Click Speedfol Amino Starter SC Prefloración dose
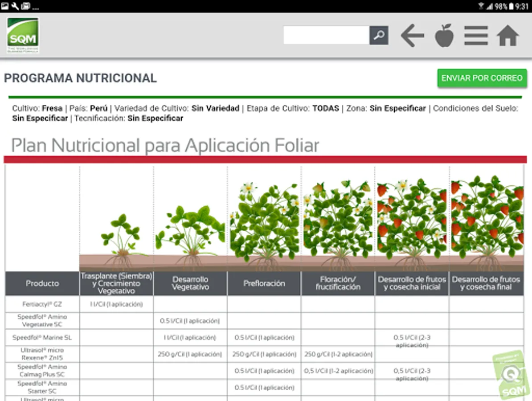This screenshot has height=401, width=532. (x=264, y=387)
